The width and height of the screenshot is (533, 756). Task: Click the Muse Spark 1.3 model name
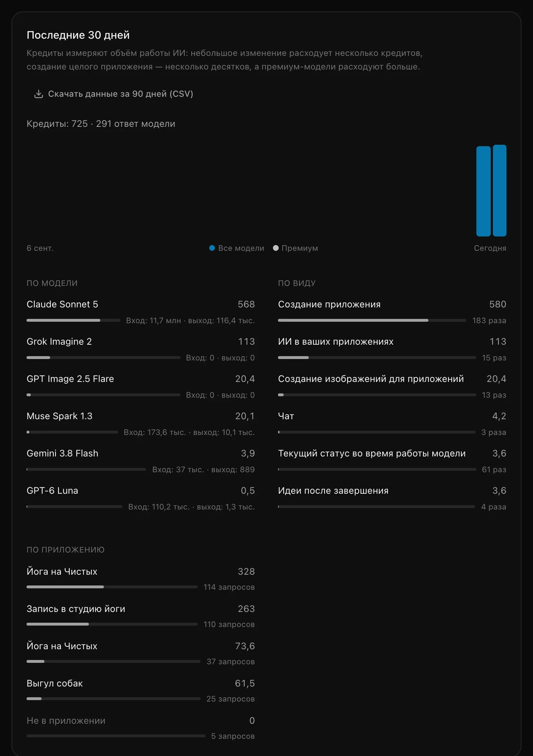59,416
